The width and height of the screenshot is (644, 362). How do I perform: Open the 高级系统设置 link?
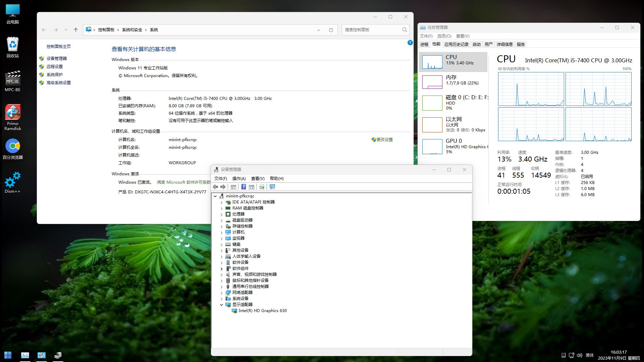(58, 82)
